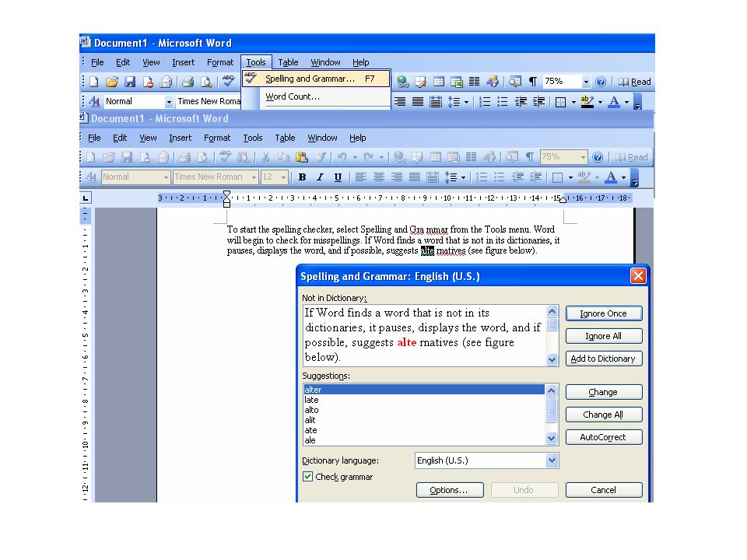Screen dimensions: 747x560
Task: Click Drawing icon in upper Word window toolbar
Action: point(492,82)
